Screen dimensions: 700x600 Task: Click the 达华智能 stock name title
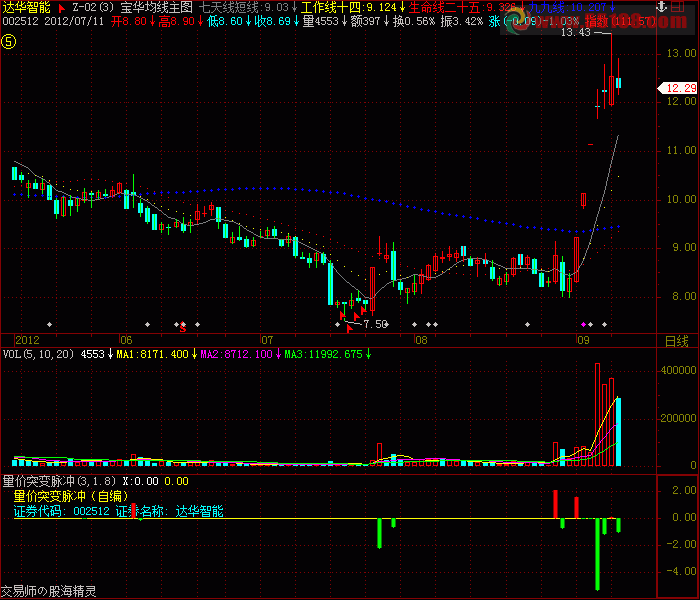[26, 7]
